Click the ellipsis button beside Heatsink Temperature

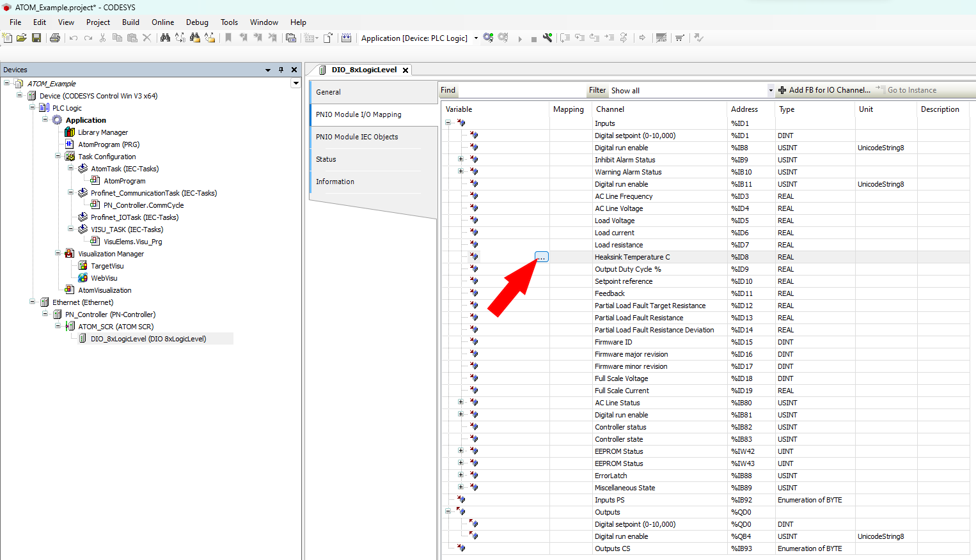point(541,257)
